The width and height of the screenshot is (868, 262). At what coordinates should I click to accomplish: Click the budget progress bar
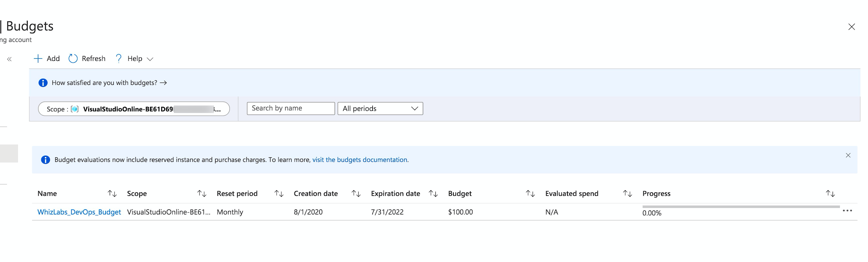pyautogui.click(x=741, y=207)
